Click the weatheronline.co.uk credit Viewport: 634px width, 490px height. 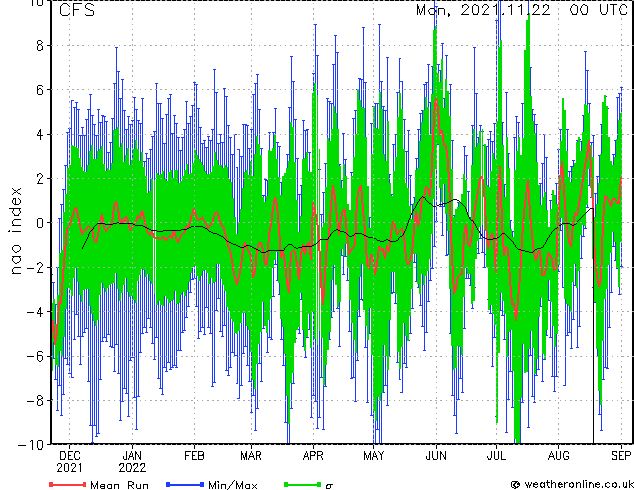[572, 484]
